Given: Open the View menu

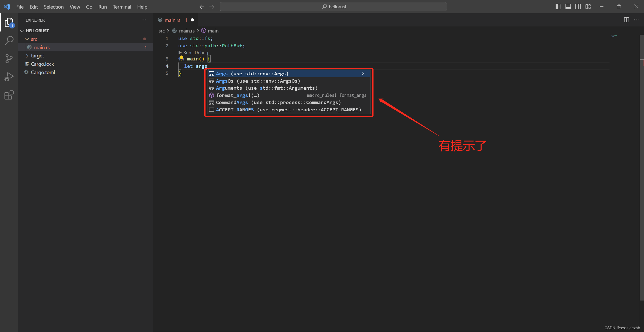Looking at the screenshot, I should pyautogui.click(x=75, y=7).
